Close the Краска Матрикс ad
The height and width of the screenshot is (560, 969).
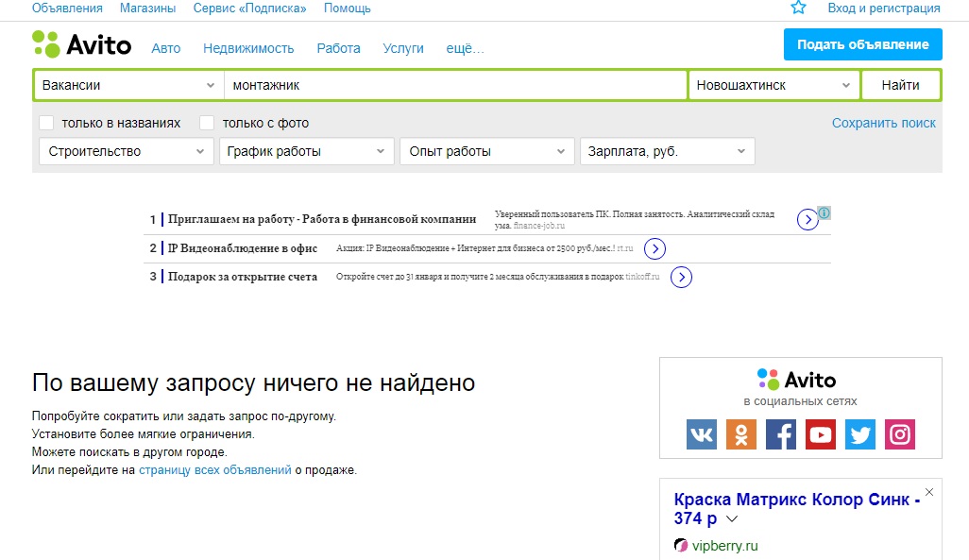pyautogui.click(x=929, y=492)
